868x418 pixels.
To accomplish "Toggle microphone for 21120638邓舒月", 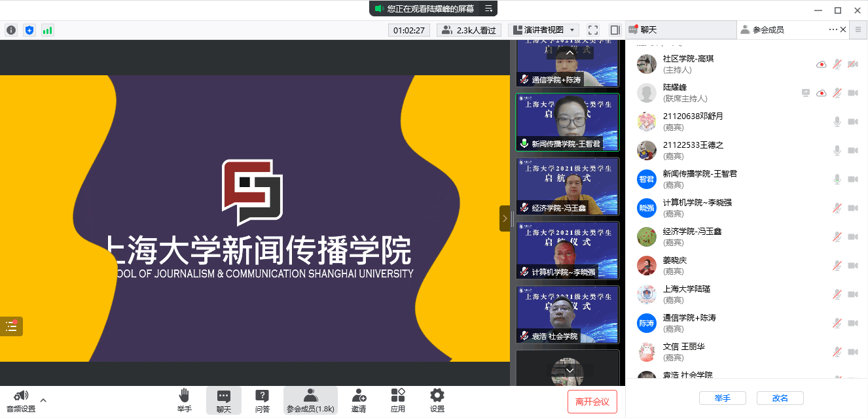I will 837,122.
